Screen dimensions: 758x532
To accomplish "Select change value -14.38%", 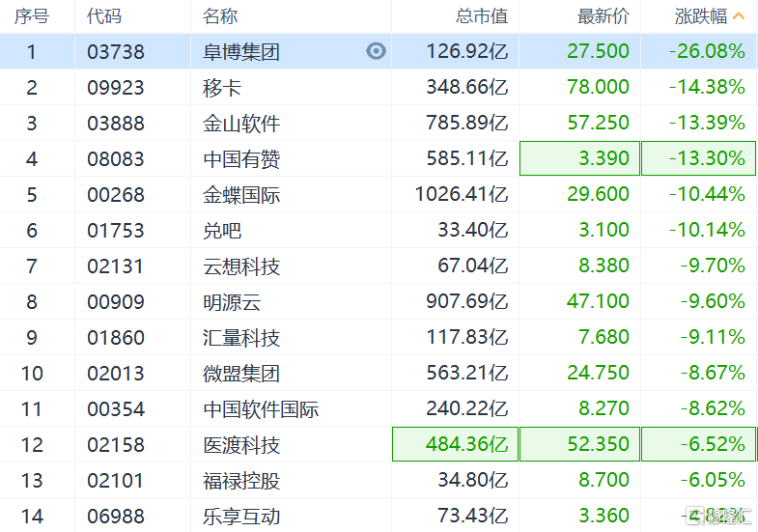I will point(707,87).
